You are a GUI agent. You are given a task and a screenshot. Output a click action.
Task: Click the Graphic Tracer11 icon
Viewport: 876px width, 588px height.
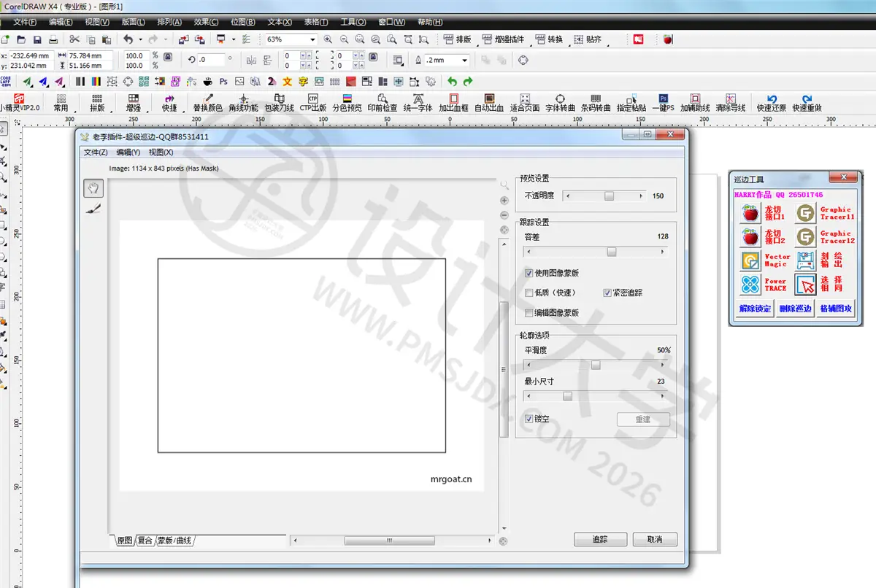805,213
